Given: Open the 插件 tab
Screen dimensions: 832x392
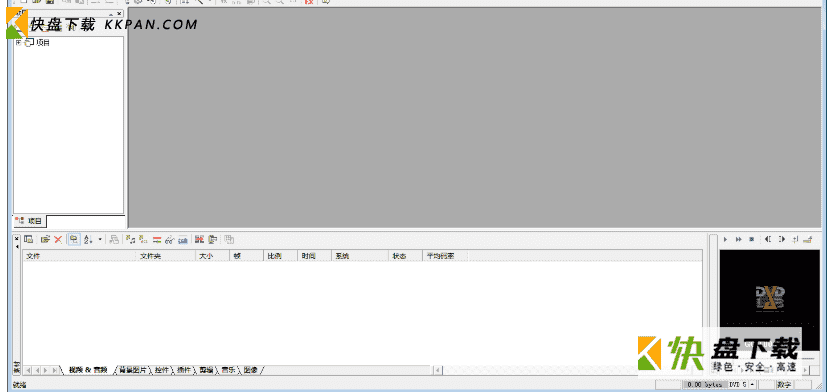Looking at the screenshot, I should click(184, 370).
